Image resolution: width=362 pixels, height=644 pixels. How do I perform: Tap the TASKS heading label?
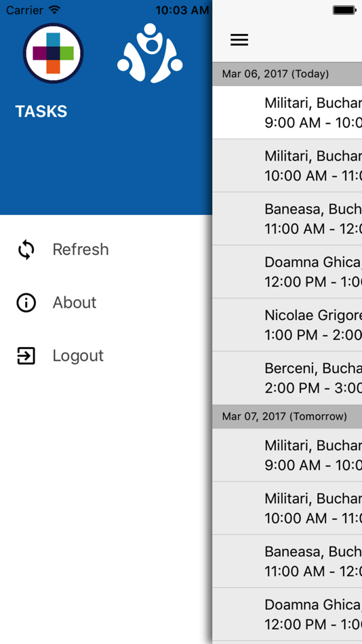coord(41,112)
